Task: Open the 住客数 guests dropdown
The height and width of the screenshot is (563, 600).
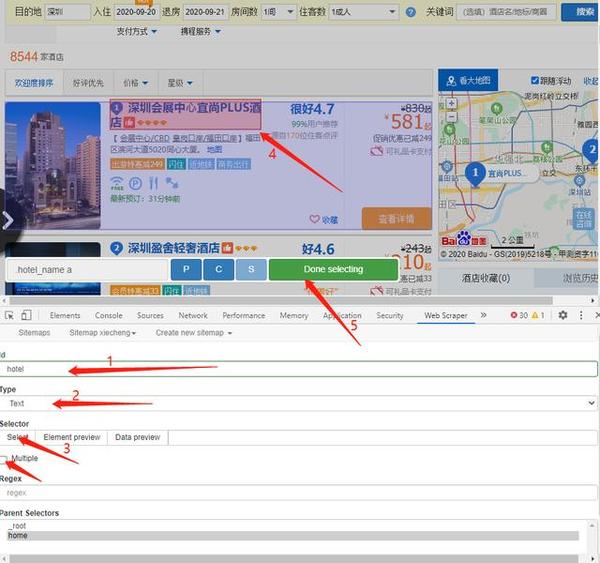Action: coord(363,12)
